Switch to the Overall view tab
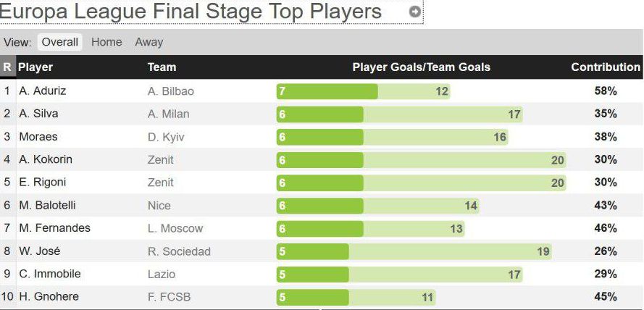The image size is (644, 310). click(59, 42)
